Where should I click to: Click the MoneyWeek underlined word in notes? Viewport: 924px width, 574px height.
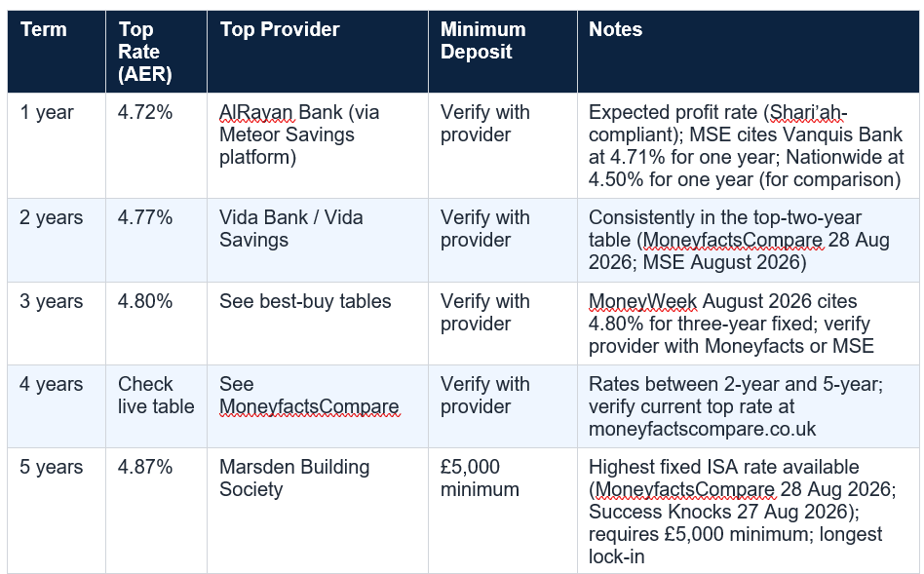642,301
